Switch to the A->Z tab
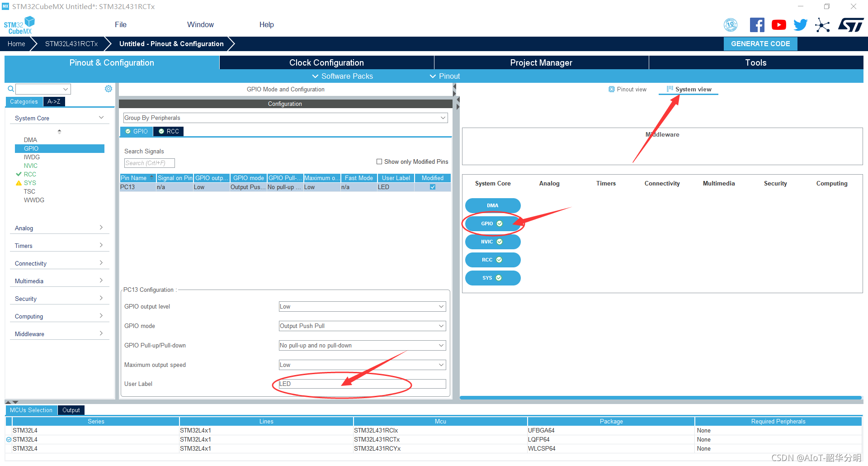868x466 pixels. click(54, 101)
